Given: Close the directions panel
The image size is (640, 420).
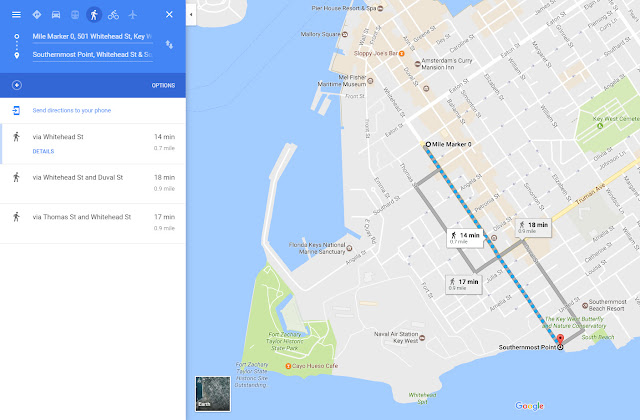Looking at the screenshot, I should (x=169, y=15).
